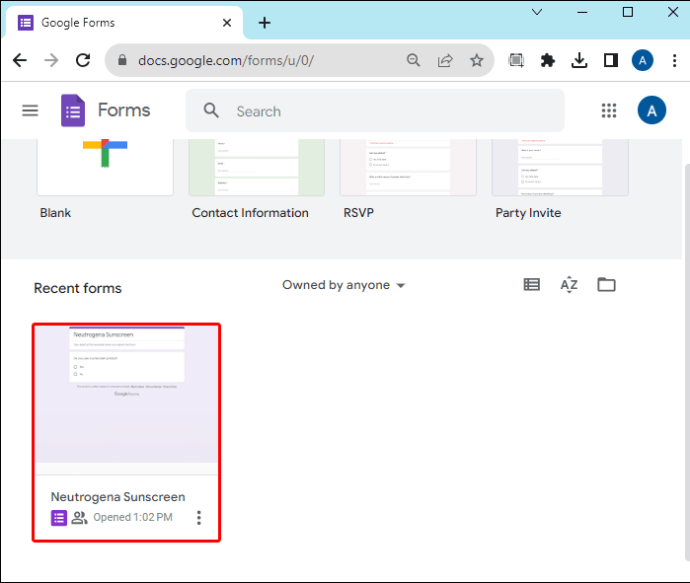Viewport: 690px width, 583px height.
Task: Reload the current page
Action: (x=83, y=60)
